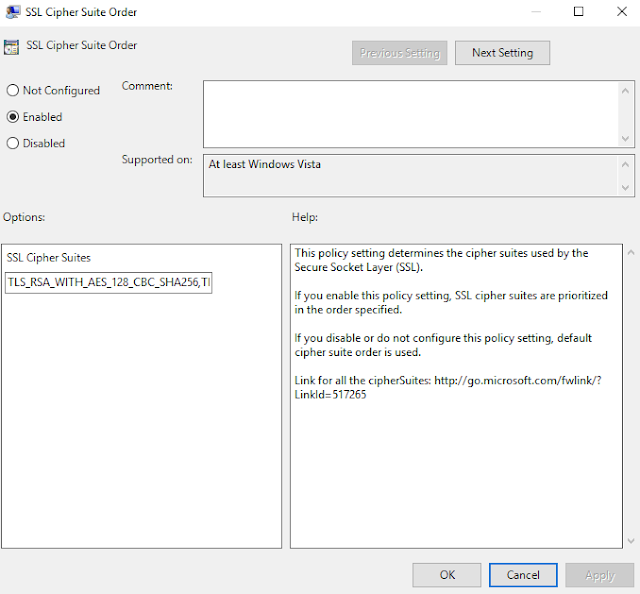
Task: Click the SSL Cipher Suites input field
Action: [109, 283]
